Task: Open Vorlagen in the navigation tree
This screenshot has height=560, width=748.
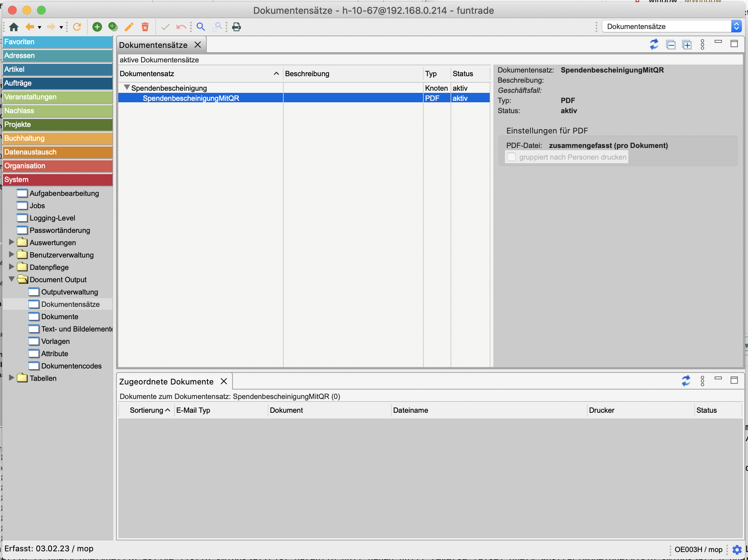Action: tap(55, 341)
